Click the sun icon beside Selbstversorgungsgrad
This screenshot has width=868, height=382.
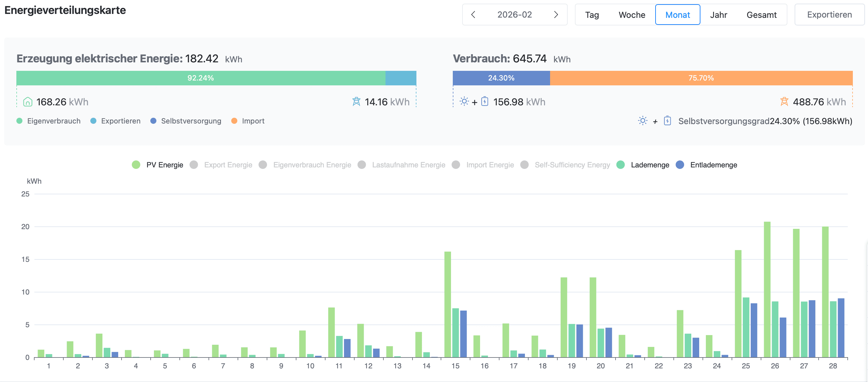click(x=643, y=121)
